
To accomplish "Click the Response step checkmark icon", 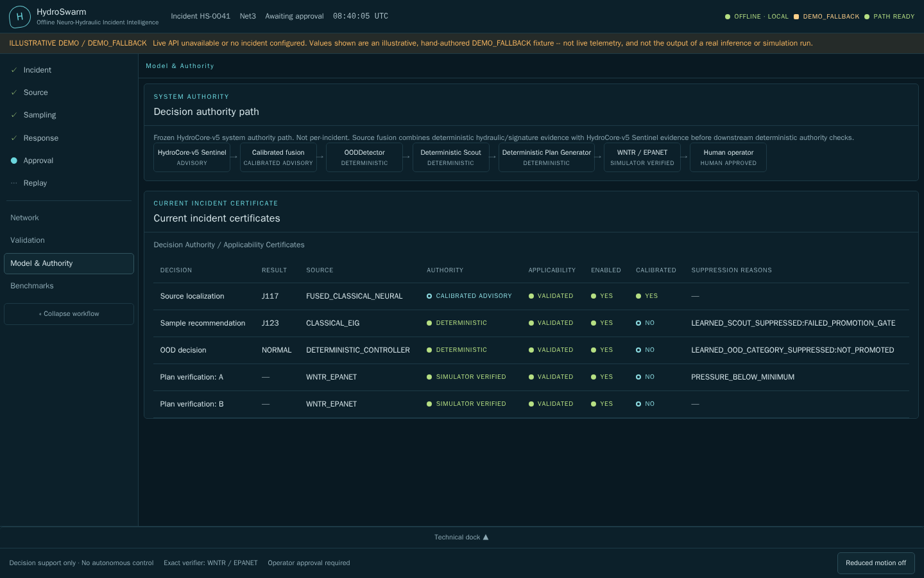I will (14, 138).
